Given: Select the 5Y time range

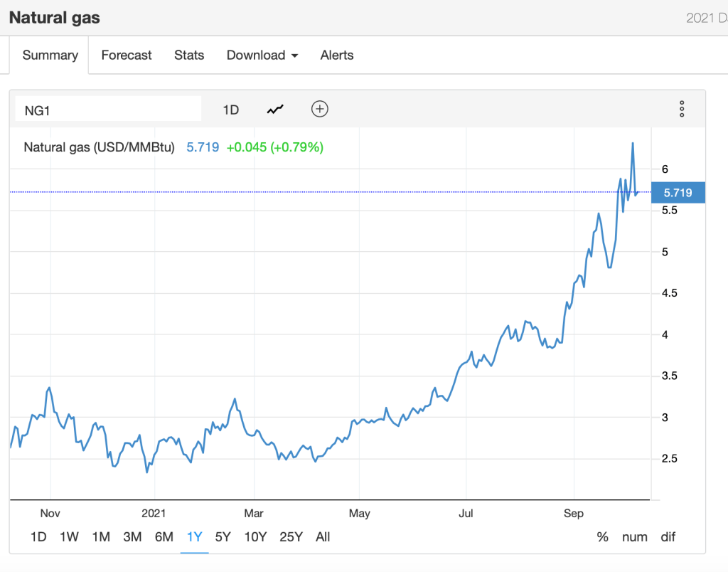Looking at the screenshot, I should coord(223,537).
